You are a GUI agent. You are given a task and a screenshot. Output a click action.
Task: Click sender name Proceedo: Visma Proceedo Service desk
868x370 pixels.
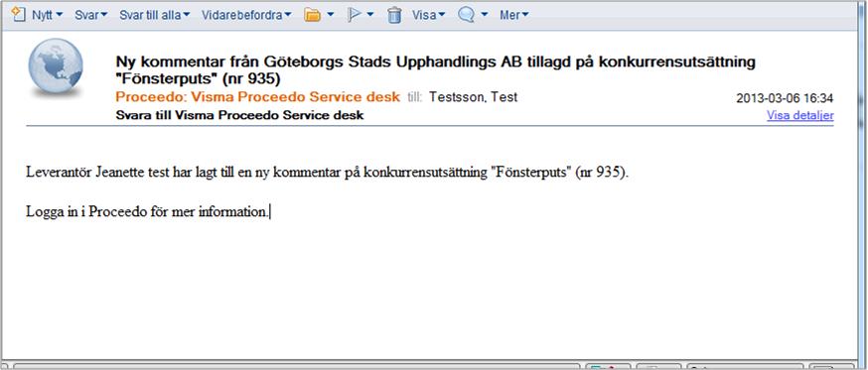click(257, 97)
